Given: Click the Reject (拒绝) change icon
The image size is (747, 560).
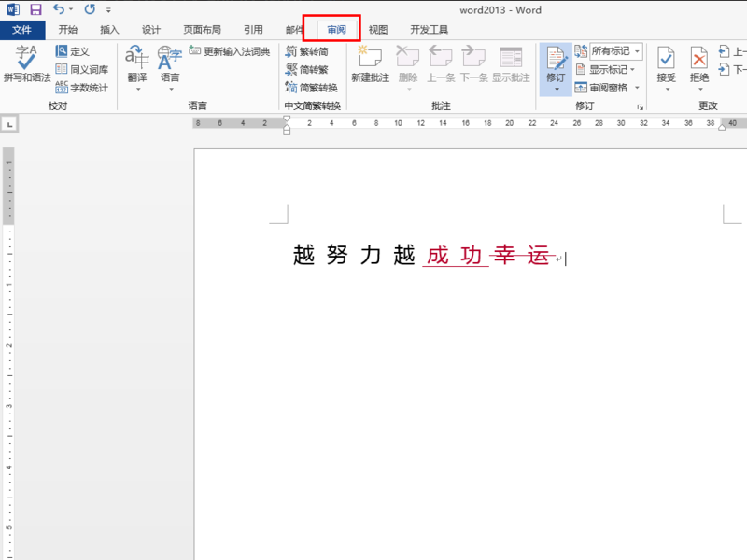Looking at the screenshot, I should pyautogui.click(x=698, y=68).
